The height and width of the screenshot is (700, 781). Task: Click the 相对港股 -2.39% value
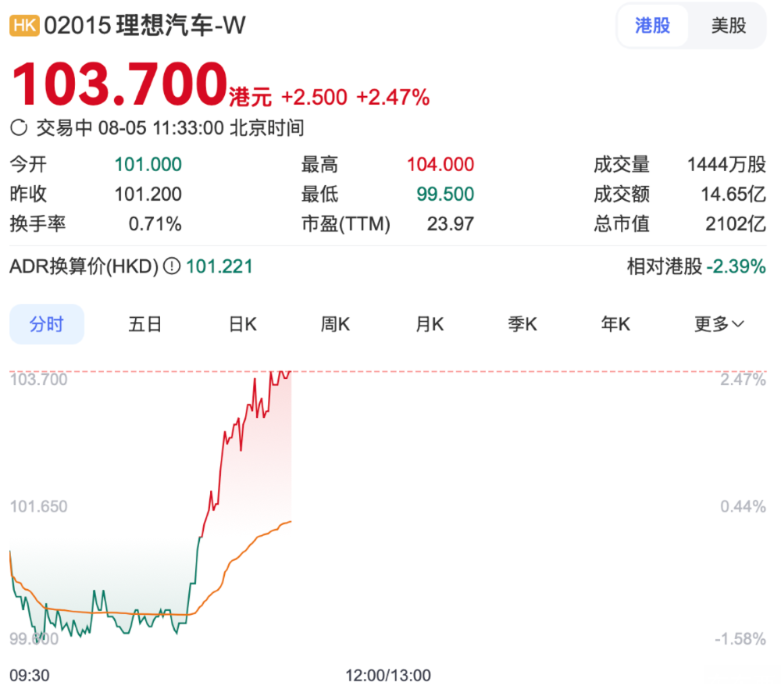click(x=736, y=267)
